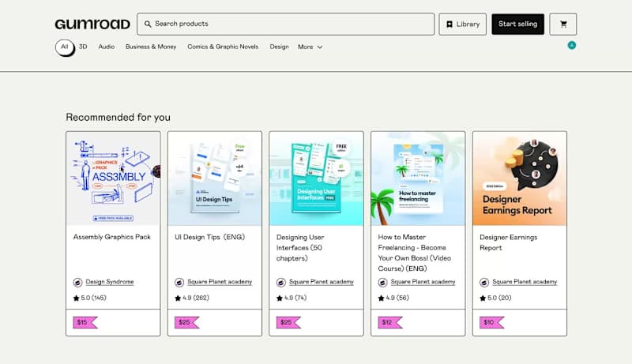The height and width of the screenshot is (364, 632).
Task: Click Design Syndrome seller avatar icon
Action: 77,282
